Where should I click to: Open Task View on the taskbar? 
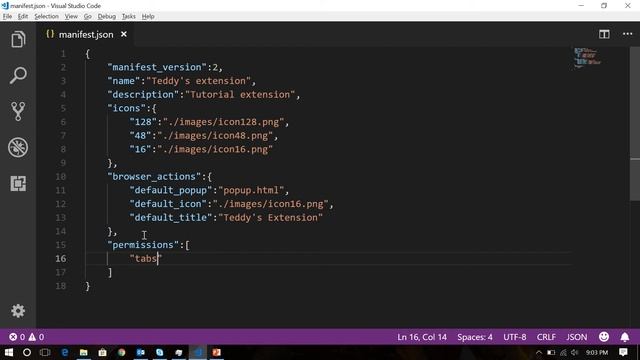point(45,352)
